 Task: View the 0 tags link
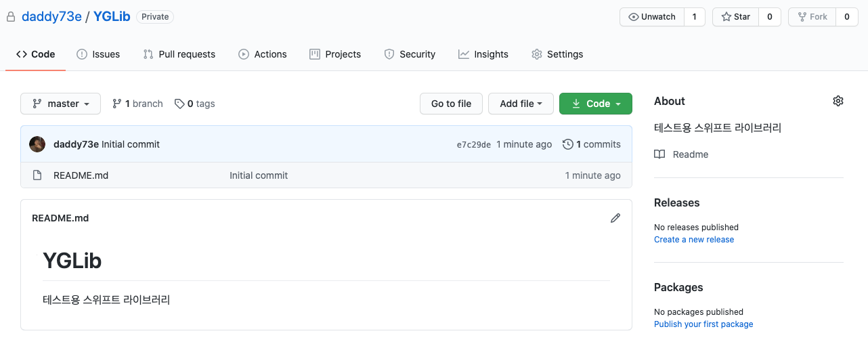tap(195, 104)
